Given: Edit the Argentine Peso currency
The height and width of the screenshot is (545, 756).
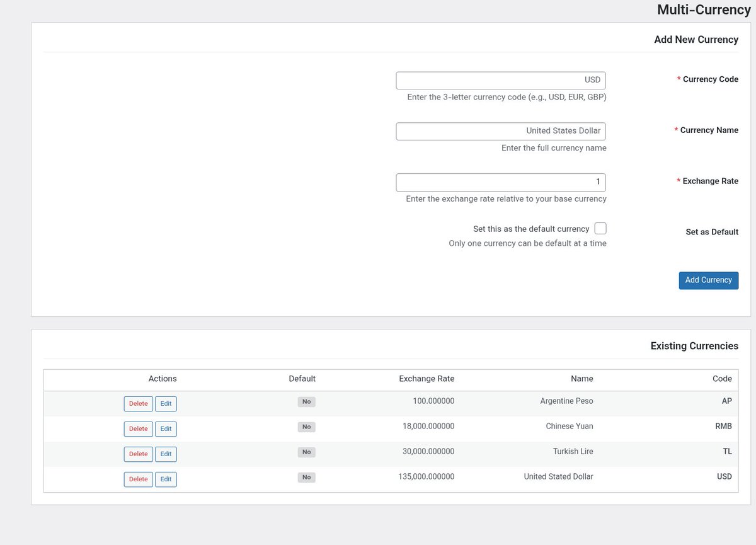Looking at the screenshot, I should click(x=166, y=404).
